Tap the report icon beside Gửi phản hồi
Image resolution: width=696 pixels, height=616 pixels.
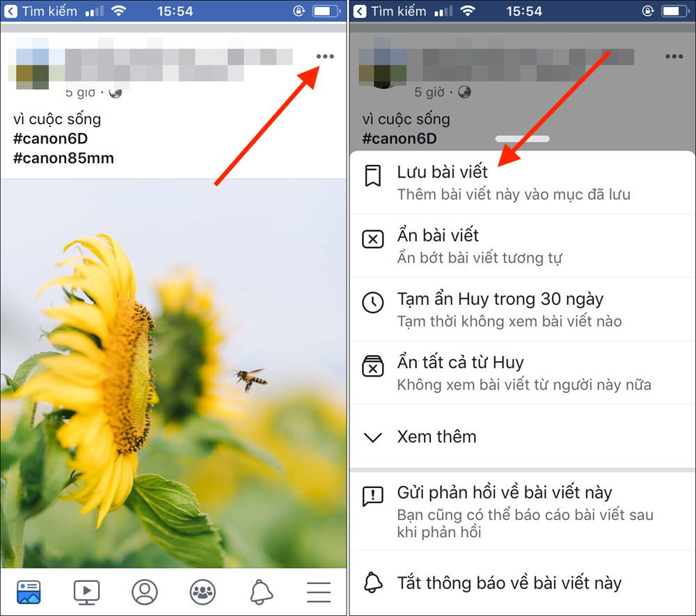pos(373,496)
